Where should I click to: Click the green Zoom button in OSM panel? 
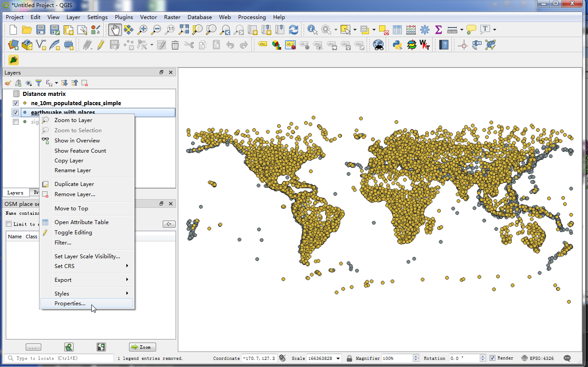142,347
